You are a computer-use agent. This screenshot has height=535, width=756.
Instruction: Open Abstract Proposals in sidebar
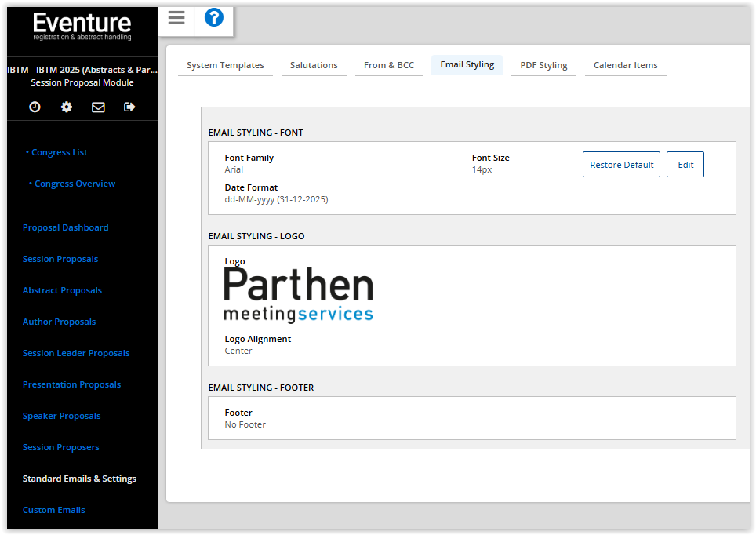click(62, 290)
